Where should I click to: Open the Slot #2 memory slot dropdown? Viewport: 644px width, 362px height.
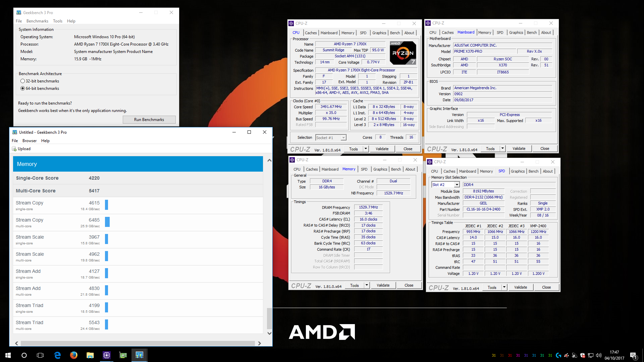pyautogui.click(x=457, y=185)
